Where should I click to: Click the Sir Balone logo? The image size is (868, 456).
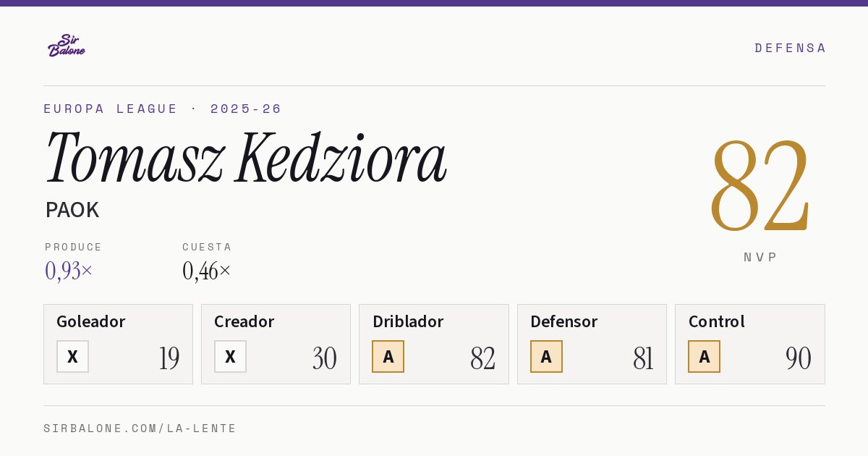pos(67,46)
